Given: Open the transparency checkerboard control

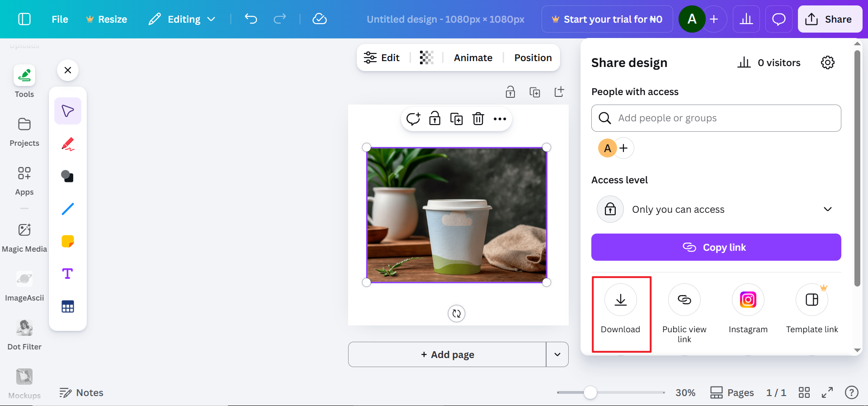Looking at the screenshot, I should pyautogui.click(x=426, y=57).
